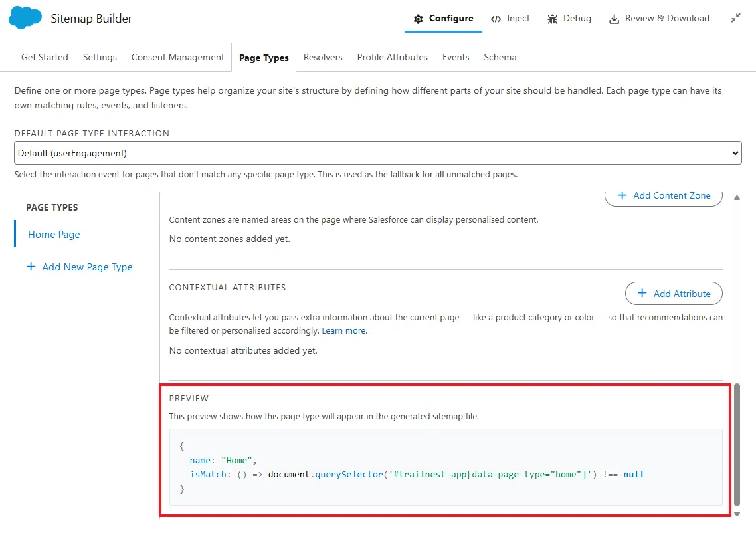The height and width of the screenshot is (541, 756).
Task: Switch to the Settings tab
Action: pyautogui.click(x=100, y=57)
